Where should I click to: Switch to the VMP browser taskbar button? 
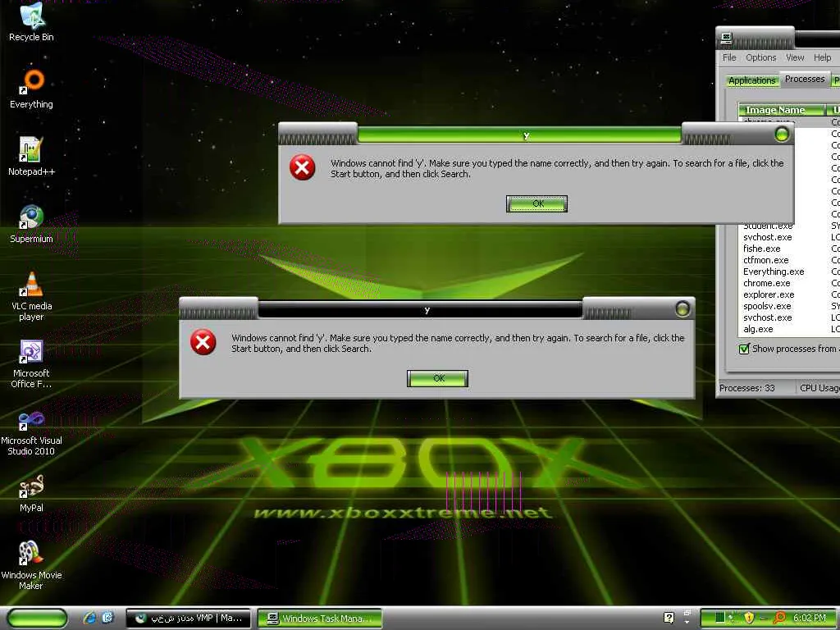coord(188,619)
